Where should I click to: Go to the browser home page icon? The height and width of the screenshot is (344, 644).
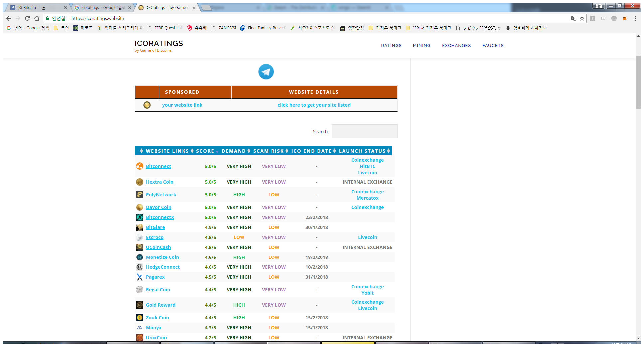(x=37, y=18)
